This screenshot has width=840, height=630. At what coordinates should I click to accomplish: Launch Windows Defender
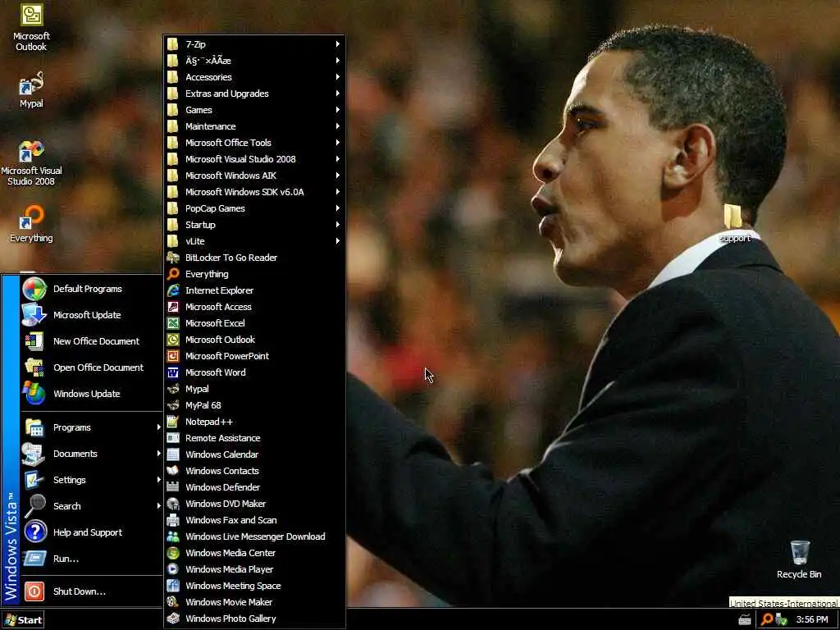coord(254,487)
